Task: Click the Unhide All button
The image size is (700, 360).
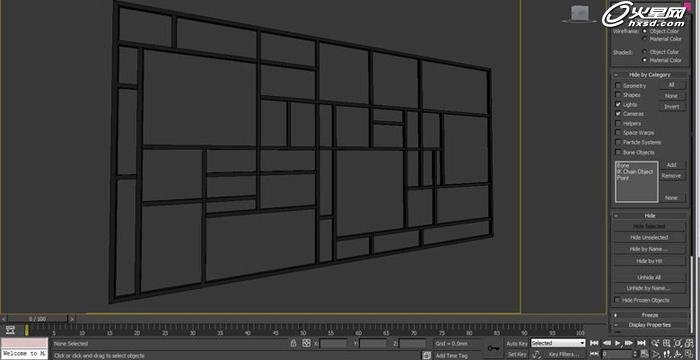Action: [x=650, y=277]
